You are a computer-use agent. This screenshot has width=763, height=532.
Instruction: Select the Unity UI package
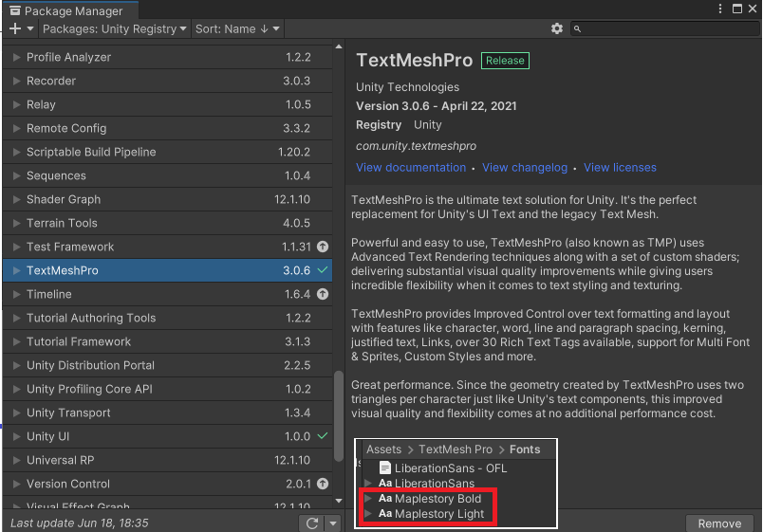(167, 436)
